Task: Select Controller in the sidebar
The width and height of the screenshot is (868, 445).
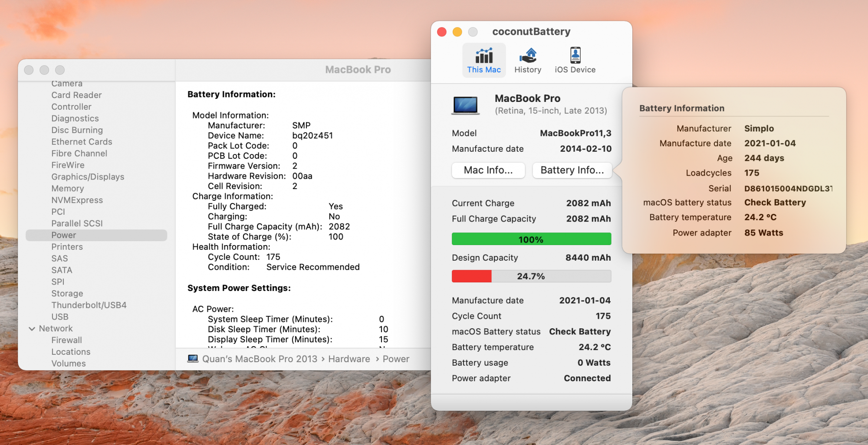Action: [x=71, y=107]
